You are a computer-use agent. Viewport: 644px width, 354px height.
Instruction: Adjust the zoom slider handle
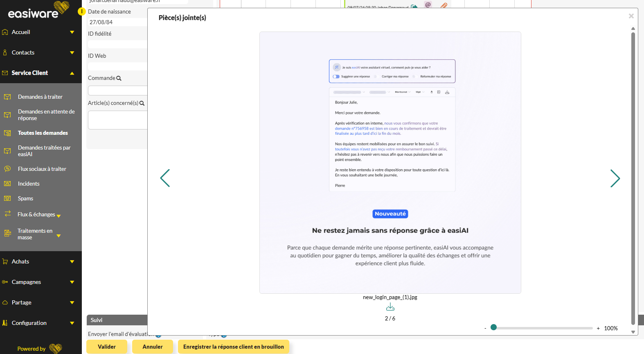494,327
